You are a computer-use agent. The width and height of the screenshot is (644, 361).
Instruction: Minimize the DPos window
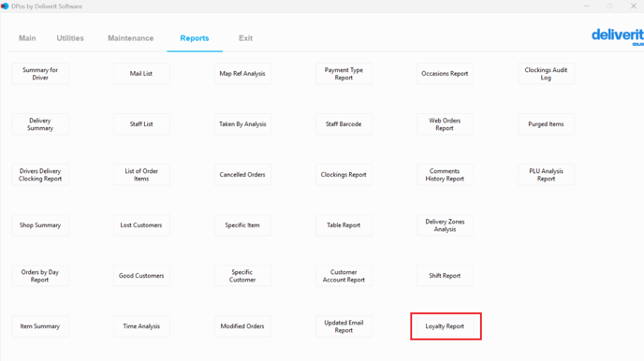587,7
